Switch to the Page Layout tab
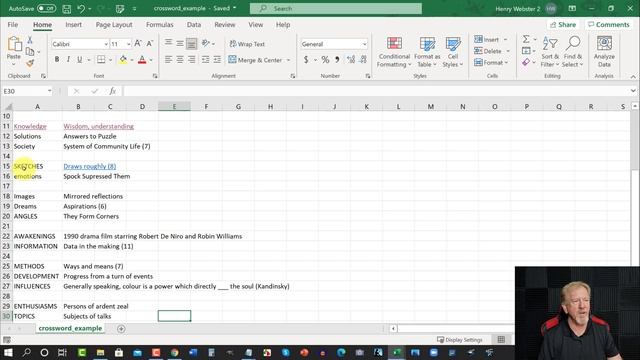This screenshot has height=360, width=640. tap(114, 24)
